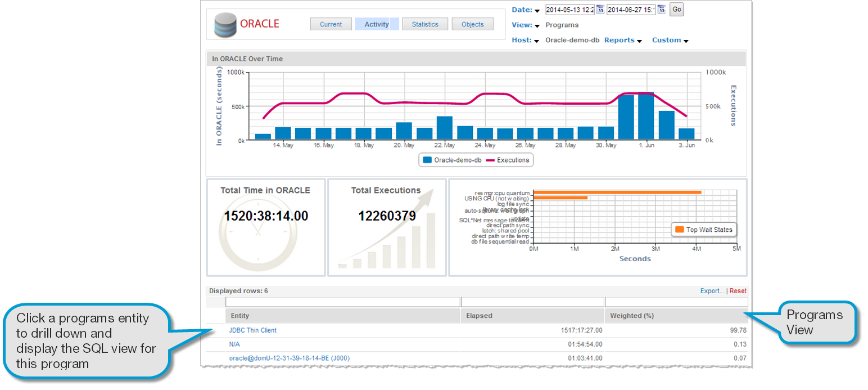868x390 pixels.
Task: Click the "In ORACLE Over Time" chart title
Action: click(247, 59)
